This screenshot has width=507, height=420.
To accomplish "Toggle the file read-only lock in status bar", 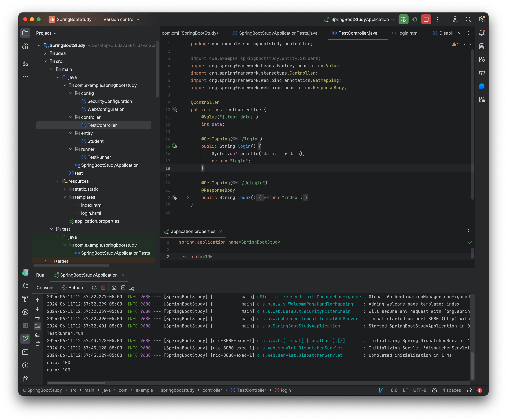I will point(470,390).
